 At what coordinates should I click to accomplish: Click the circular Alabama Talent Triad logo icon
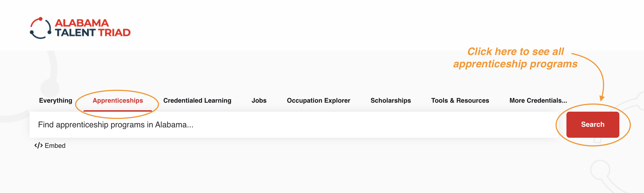41,28
